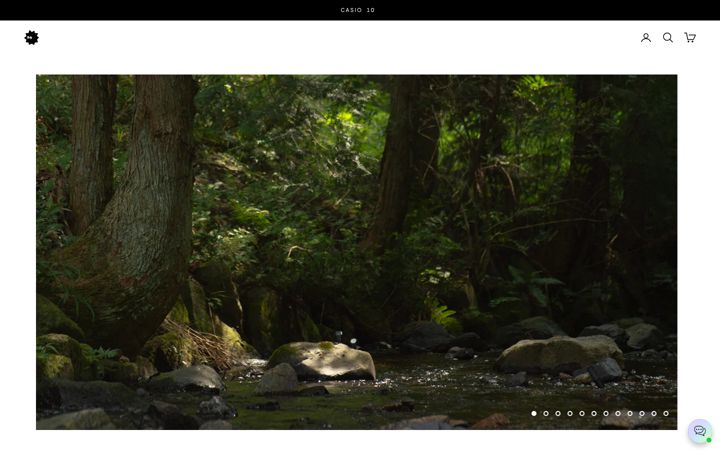Click the CASIO announcement bar text
The image size is (720, 450).
(358, 10)
